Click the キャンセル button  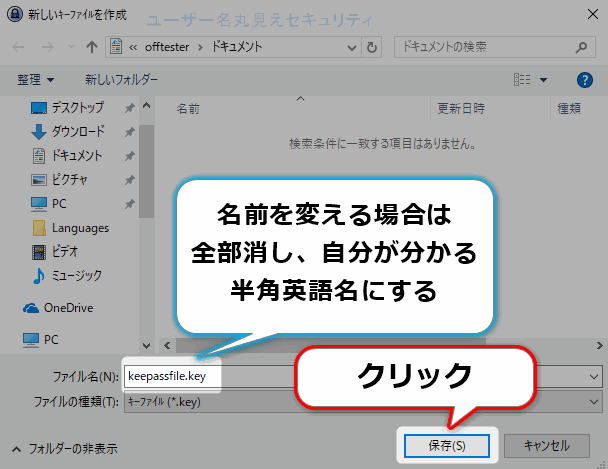click(547, 446)
